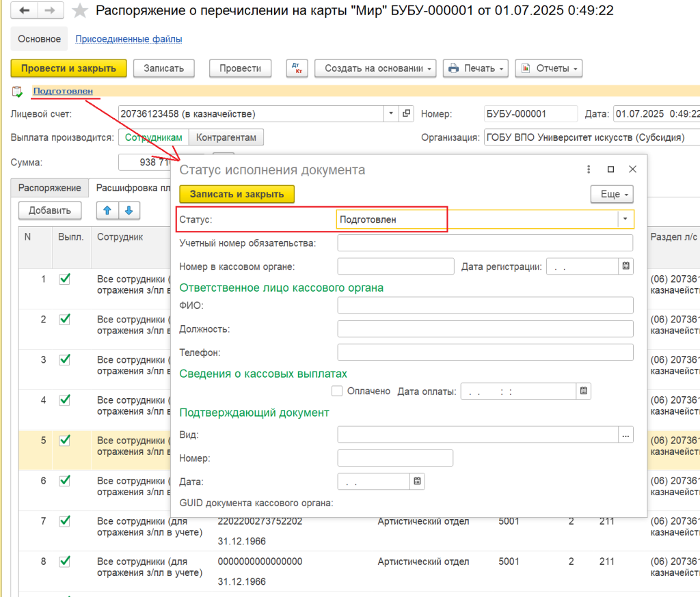The image size is (700, 597).
Task: Switch to the Распоряжение tab
Action: 49,188
